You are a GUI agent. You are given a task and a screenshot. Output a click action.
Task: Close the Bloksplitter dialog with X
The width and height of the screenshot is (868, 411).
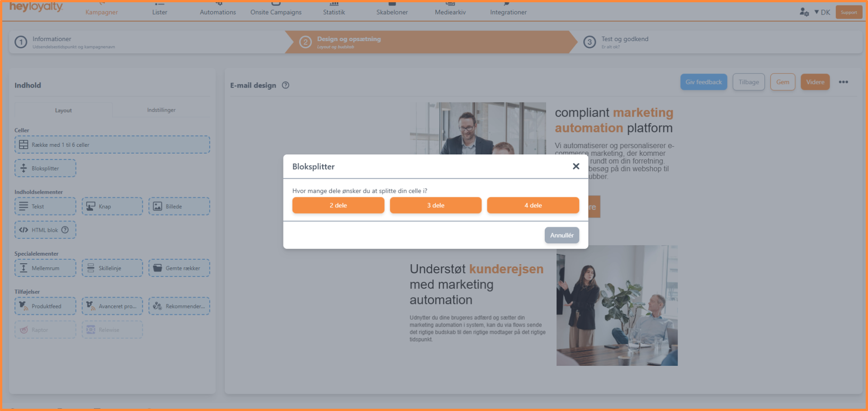pyautogui.click(x=576, y=166)
